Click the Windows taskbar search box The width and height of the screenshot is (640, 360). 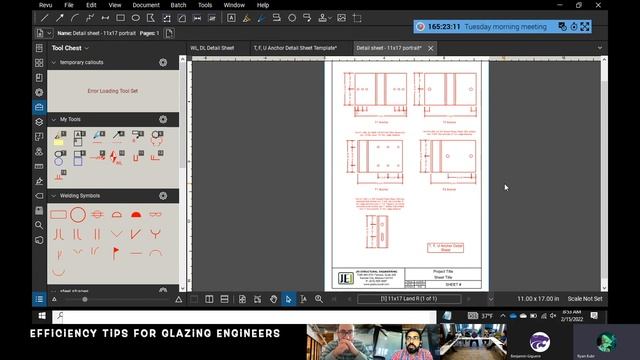point(244,316)
